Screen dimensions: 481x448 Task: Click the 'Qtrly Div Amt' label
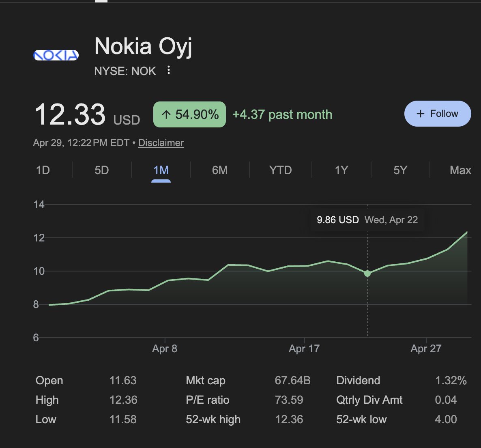pyautogui.click(x=369, y=400)
